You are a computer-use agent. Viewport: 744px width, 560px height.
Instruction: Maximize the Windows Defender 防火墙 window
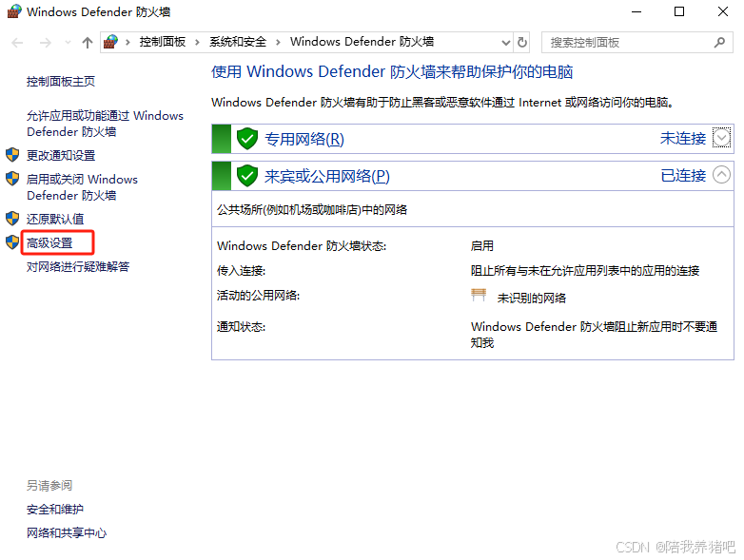pos(679,11)
